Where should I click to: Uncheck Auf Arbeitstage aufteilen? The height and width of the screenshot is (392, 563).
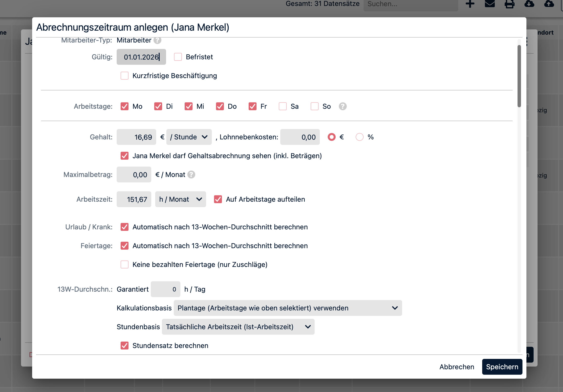(x=218, y=199)
